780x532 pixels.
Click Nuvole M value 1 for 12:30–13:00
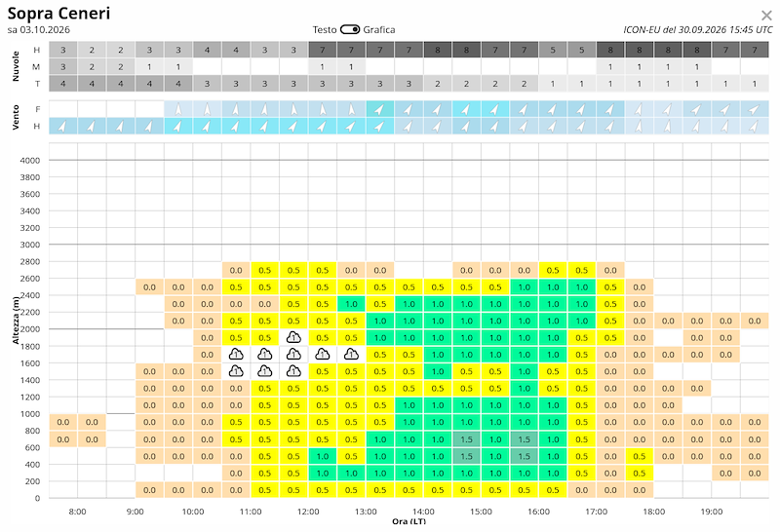point(351,66)
